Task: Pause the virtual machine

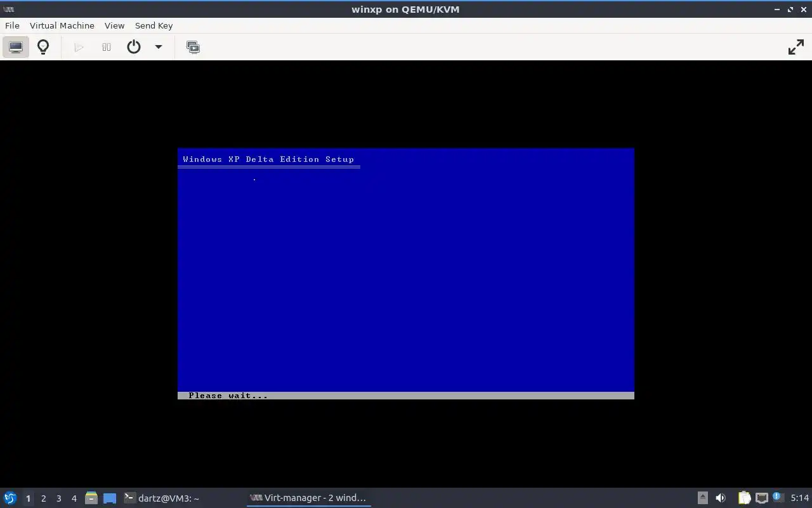Action: (x=107, y=47)
